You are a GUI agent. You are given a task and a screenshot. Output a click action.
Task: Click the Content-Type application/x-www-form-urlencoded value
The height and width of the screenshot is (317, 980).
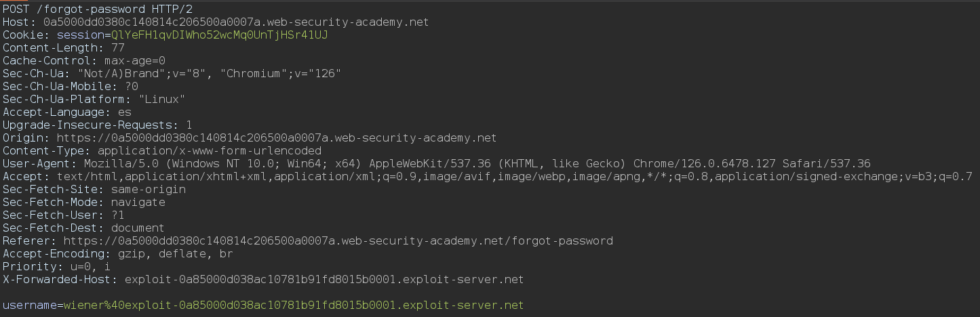(210, 151)
